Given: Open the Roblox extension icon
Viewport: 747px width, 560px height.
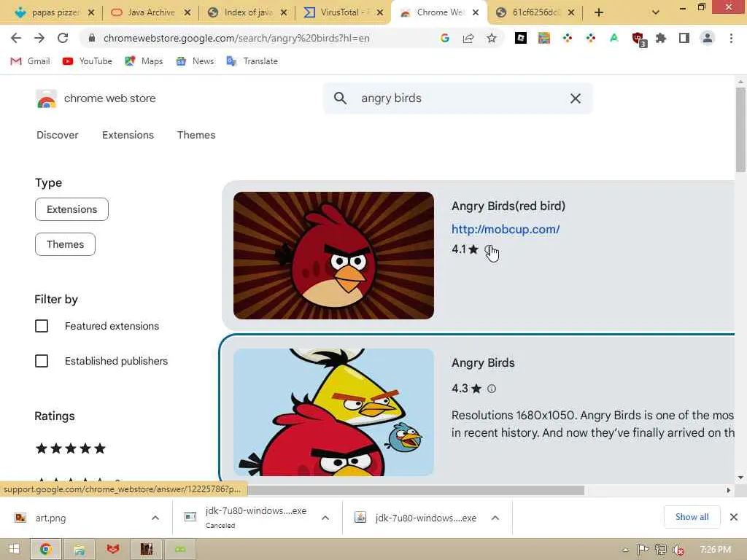Looking at the screenshot, I should pos(521,38).
